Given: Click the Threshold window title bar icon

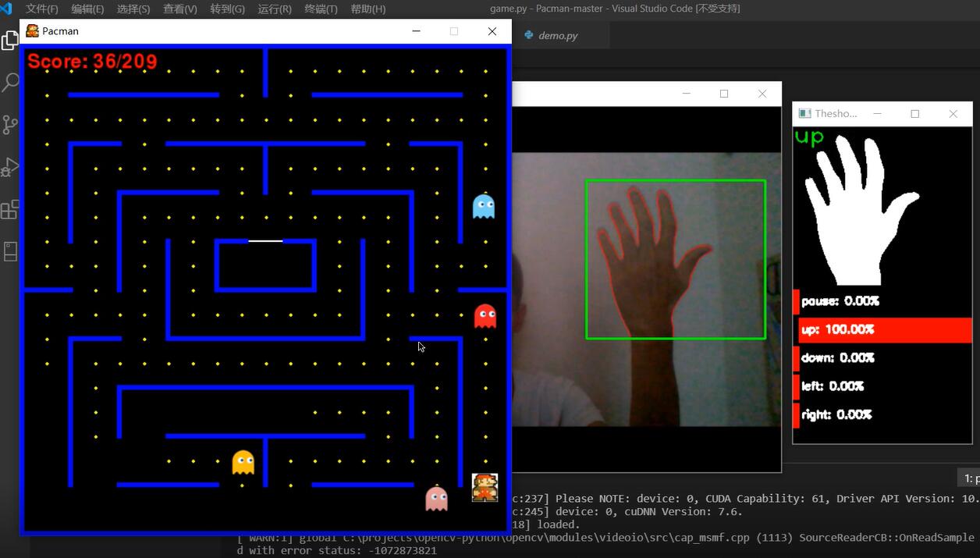Looking at the screenshot, I should coord(805,114).
